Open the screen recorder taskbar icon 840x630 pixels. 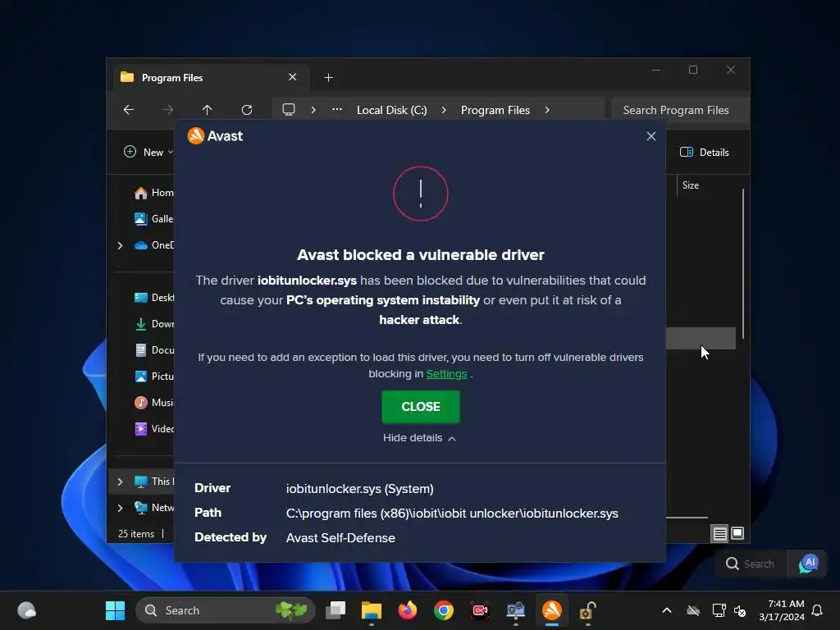480,610
